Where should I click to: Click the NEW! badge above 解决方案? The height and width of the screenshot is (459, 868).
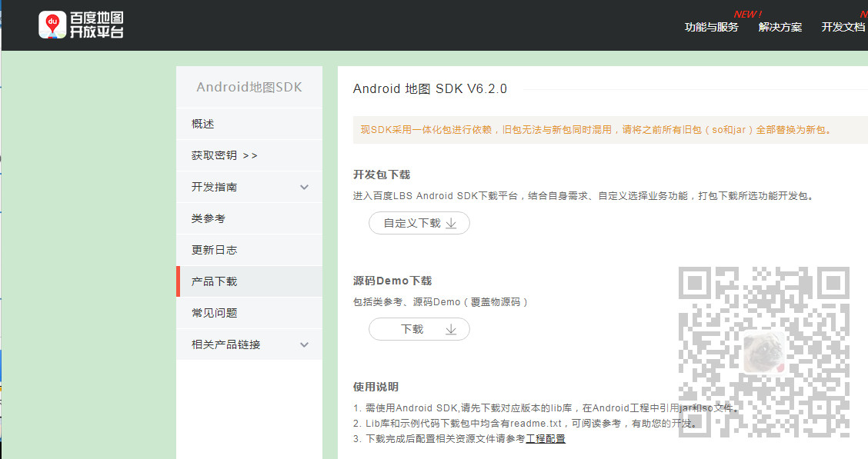point(746,13)
